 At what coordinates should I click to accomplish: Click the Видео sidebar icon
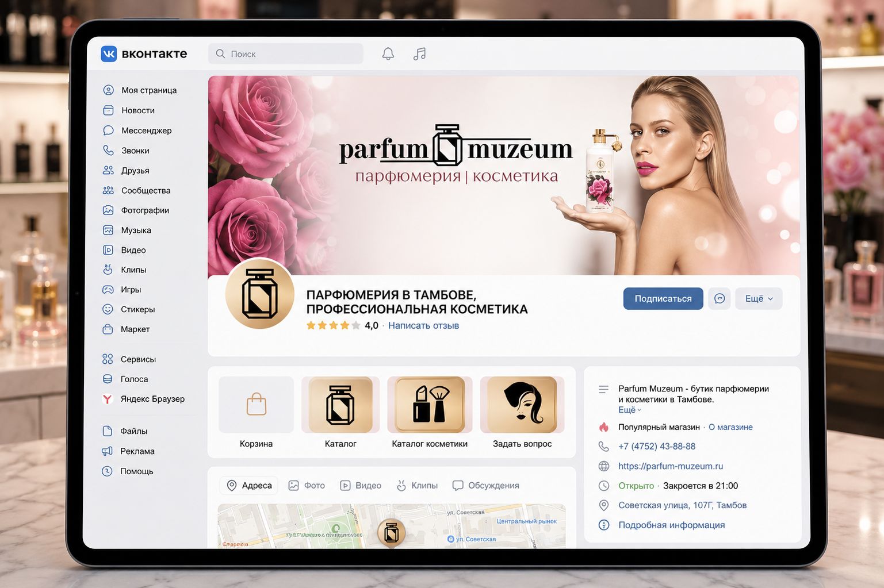[108, 250]
